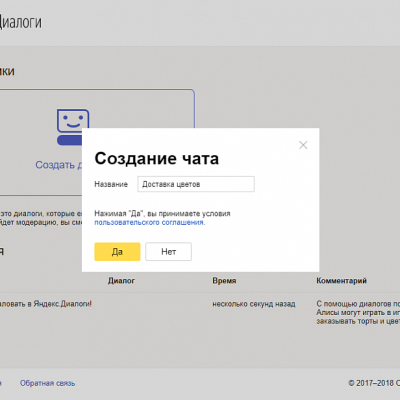
Task: Select the Время column header
Action: [x=224, y=281]
